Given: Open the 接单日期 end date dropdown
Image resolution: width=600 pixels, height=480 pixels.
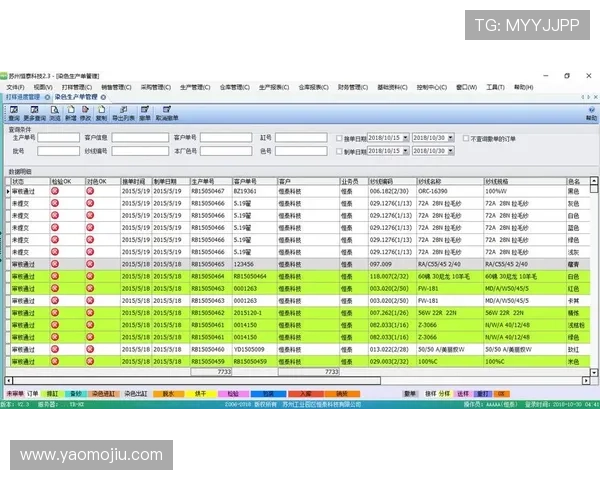Looking at the screenshot, I should click(451, 138).
